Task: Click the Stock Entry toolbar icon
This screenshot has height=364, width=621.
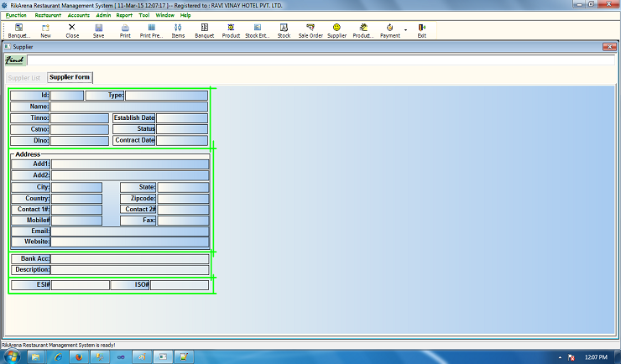Action: (x=257, y=30)
